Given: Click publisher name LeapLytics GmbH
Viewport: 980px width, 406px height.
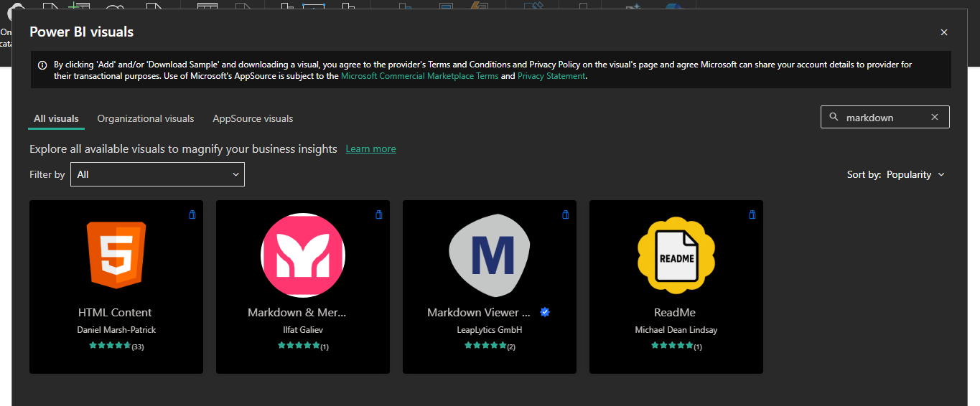Looking at the screenshot, I should [x=490, y=330].
